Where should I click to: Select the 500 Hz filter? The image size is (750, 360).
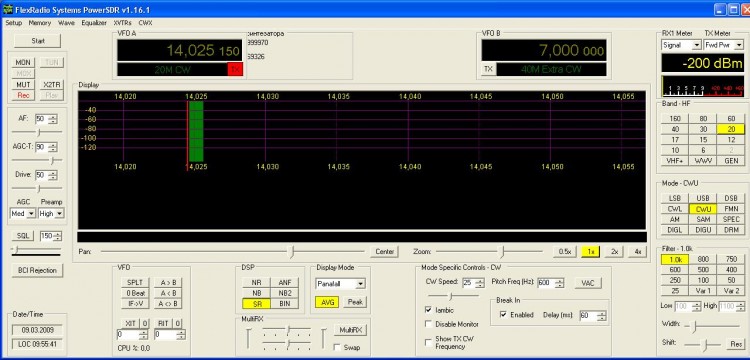(703, 270)
